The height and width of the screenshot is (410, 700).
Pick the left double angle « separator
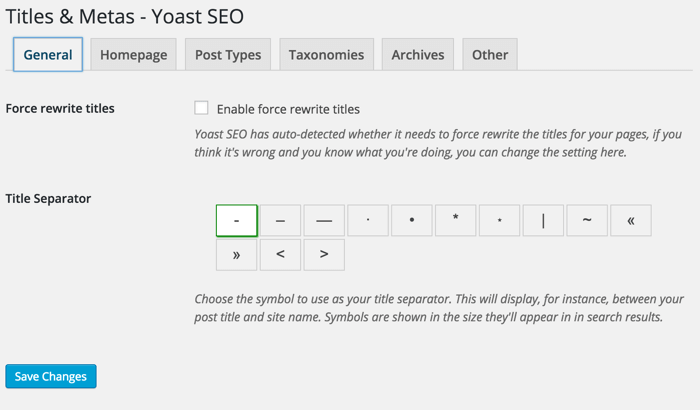point(631,220)
